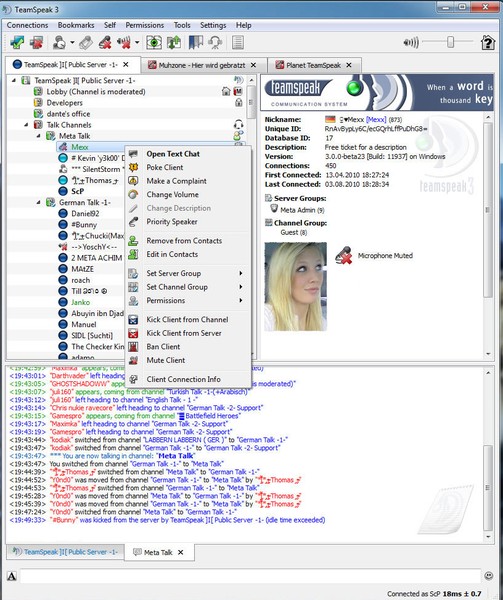Toggle the Mute Microphone toolbar icon
The height and width of the screenshot is (600, 503).
105,42
